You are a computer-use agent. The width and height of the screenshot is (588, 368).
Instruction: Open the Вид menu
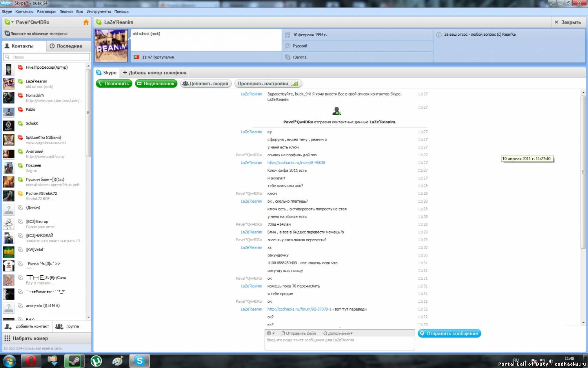(x=80, y=12)
